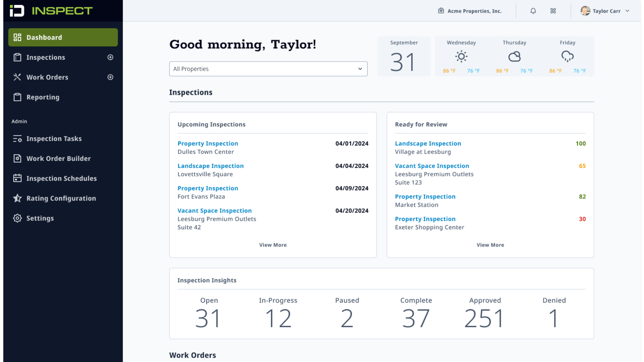The height and width of the screenshot is (362, 644).
Task: Toggle the apps grid icon
Action: (x=553, y=11)
